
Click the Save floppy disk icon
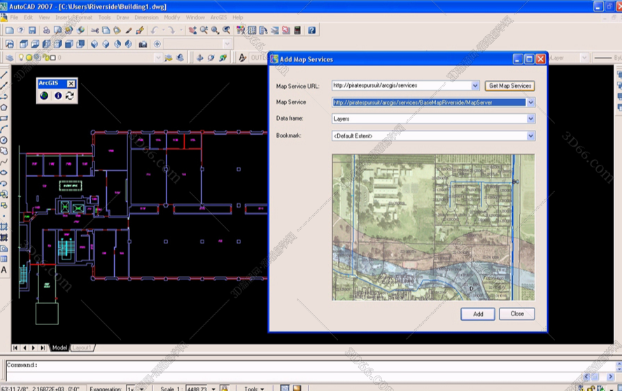point(33,30)
